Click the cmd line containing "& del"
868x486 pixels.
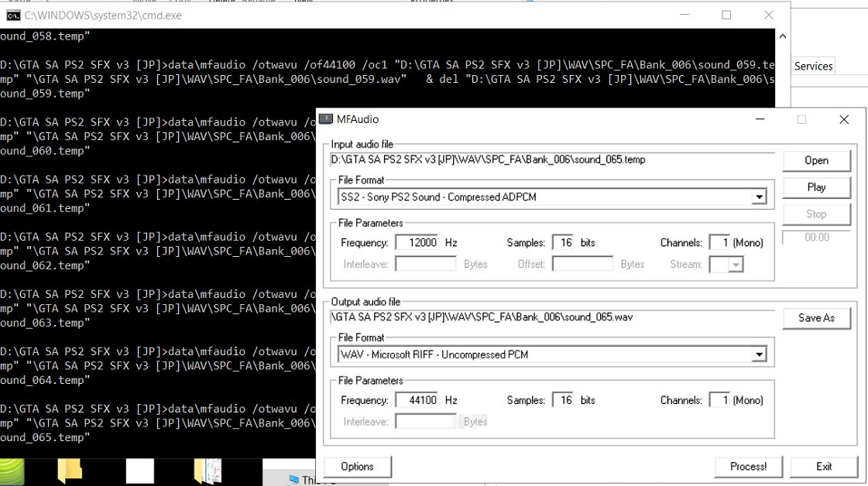click(x=387, y=79)
